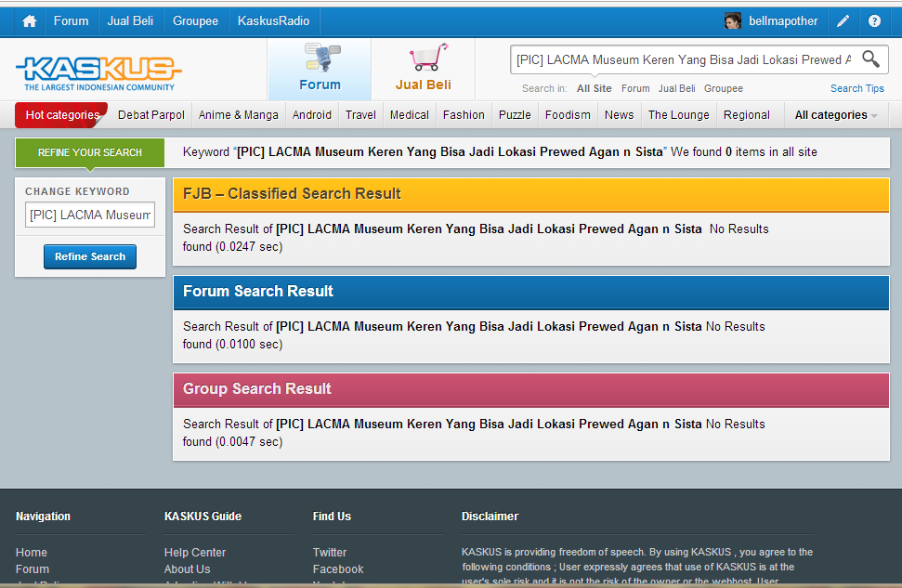This screenshot has width=902, height=588.
Task: Click the Disclaimer heading
Action: click(x=490, y=516)
